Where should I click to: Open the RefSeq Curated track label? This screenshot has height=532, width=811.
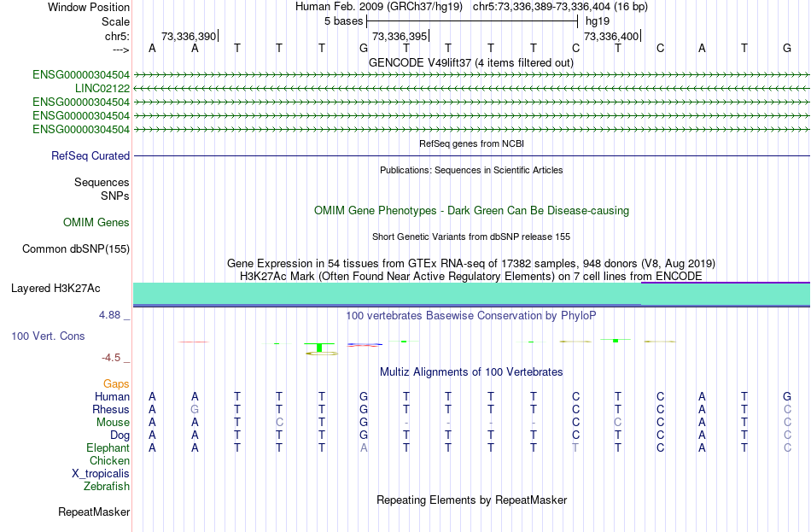pyautogui.click(x=90, y=155)
